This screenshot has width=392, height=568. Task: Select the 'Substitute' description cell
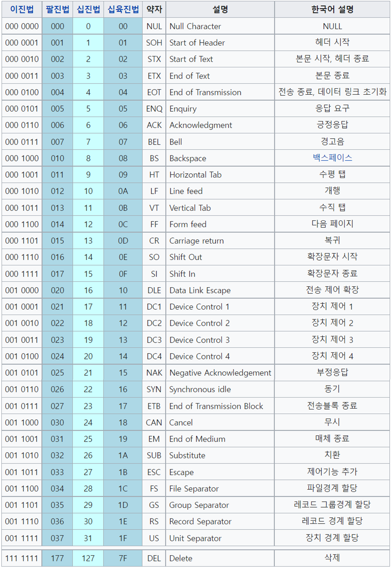coord(220,455)
